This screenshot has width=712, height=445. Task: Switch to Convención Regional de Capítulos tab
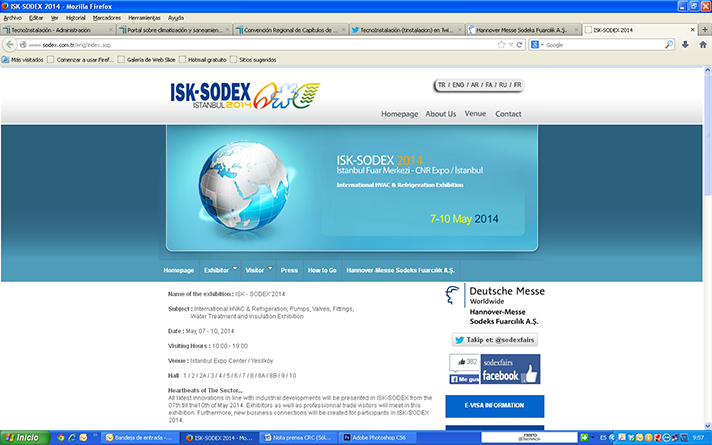click(291, 30)
